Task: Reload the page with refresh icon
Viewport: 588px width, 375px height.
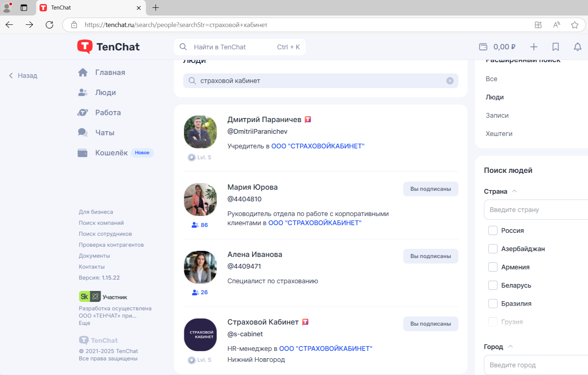Action: (x=49, y=25)
